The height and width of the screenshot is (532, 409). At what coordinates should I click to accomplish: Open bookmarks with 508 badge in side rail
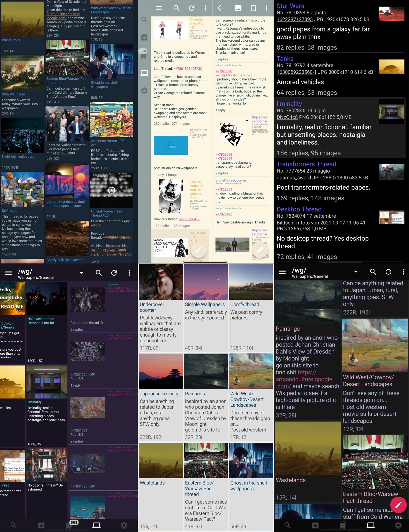(x=144, y=54)
